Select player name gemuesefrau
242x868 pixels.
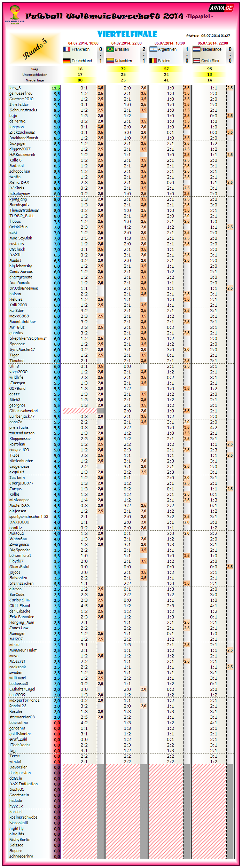pos(21,94)
